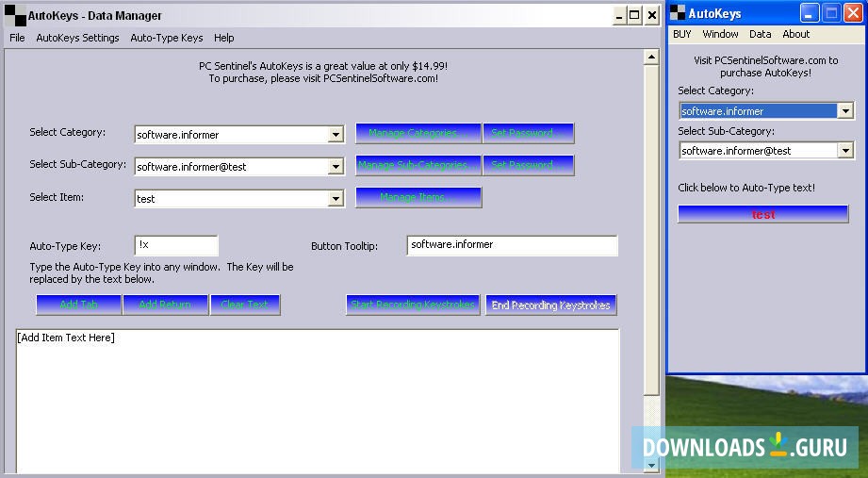This screenshot has width=868, height=478.
Task: Expand the Select Sub-Category dropdown in AutoKeys window
Action: click(x=845, y=151)
